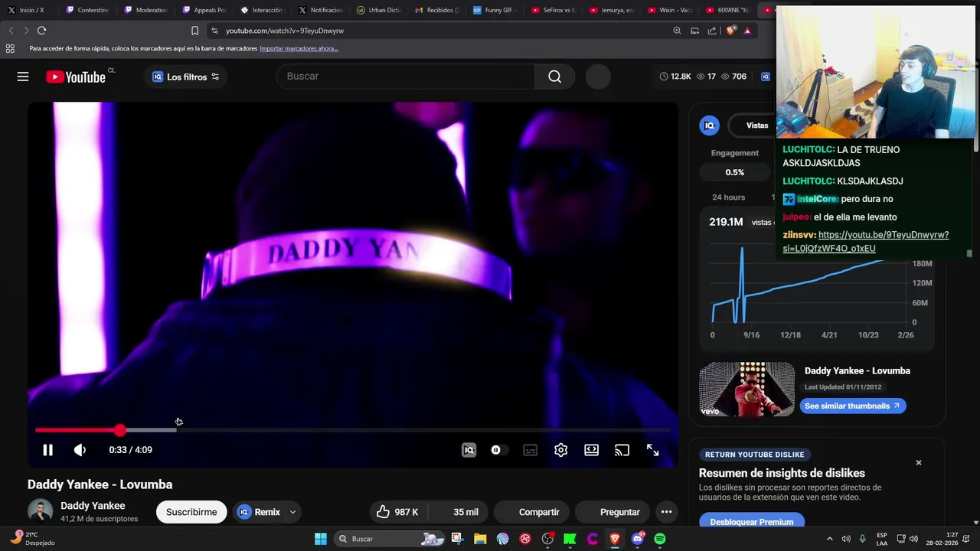The width and height of the screenshot is (980, 551).
Task: Open File Explorer from the taskbar
Action: (x=480, y=539)
